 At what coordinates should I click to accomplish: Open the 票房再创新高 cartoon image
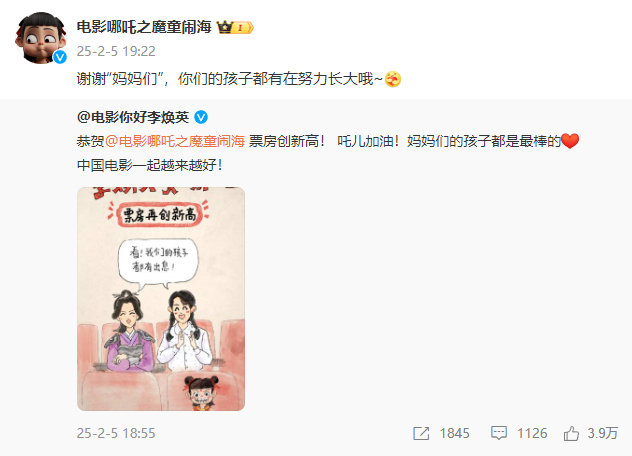click(x=161, y=299)
